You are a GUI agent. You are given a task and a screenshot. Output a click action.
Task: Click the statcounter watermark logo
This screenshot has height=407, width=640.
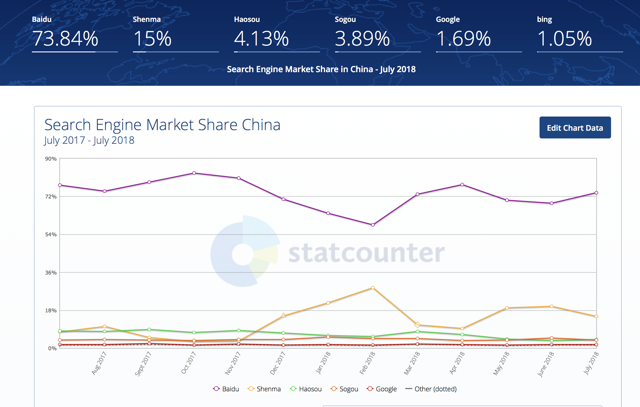pos(328,252)
